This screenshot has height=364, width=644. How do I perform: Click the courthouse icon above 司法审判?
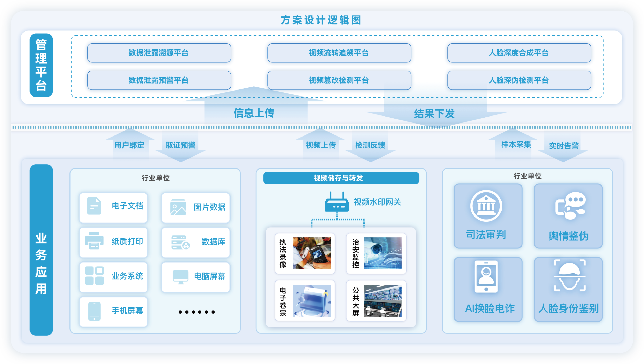pos(486,206)
